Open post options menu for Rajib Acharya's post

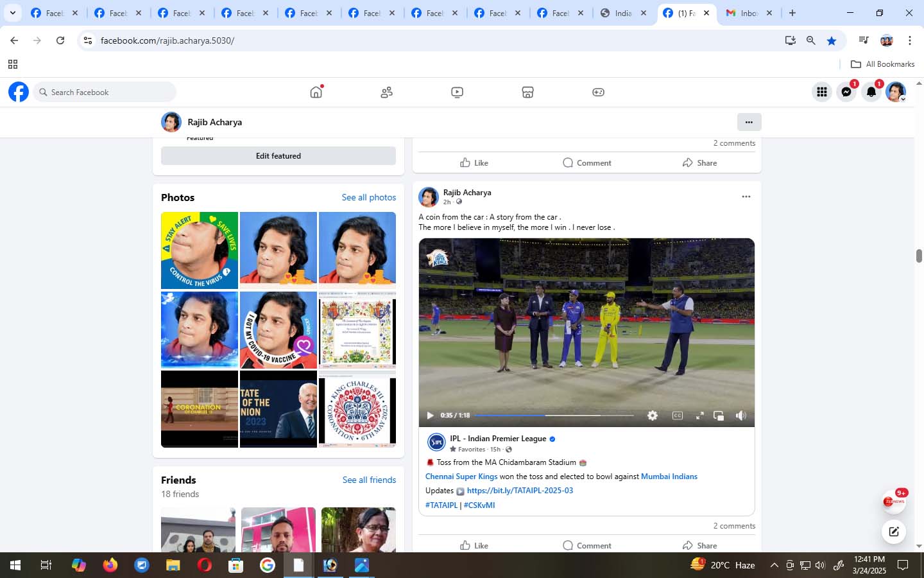pos(746,197)
